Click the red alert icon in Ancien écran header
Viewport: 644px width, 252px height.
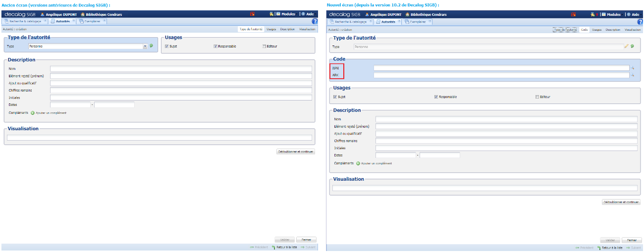tap(252, 14)
